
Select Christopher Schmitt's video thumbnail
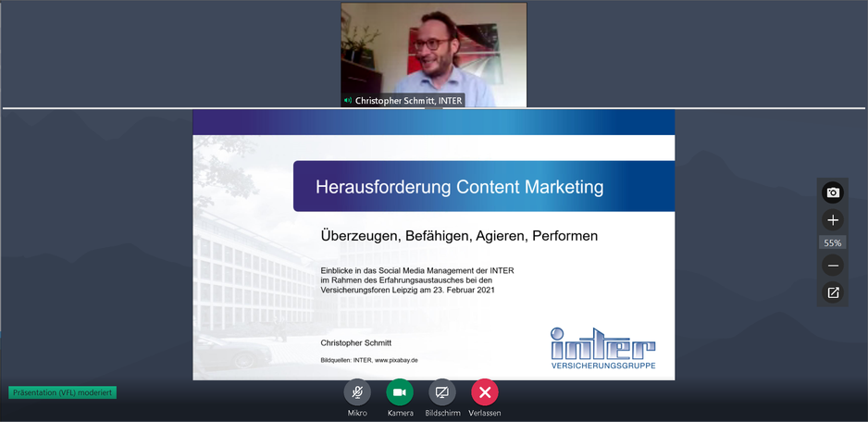coord(433,55)
